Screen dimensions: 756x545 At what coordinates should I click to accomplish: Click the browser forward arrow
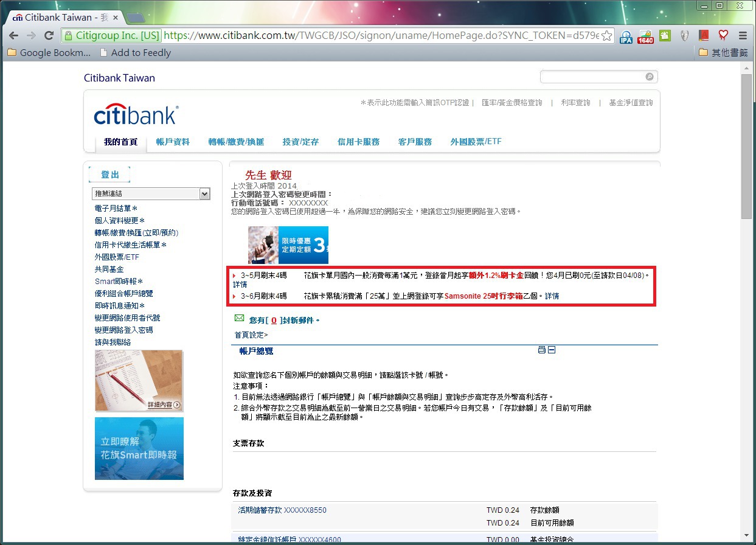click(31, 36)
